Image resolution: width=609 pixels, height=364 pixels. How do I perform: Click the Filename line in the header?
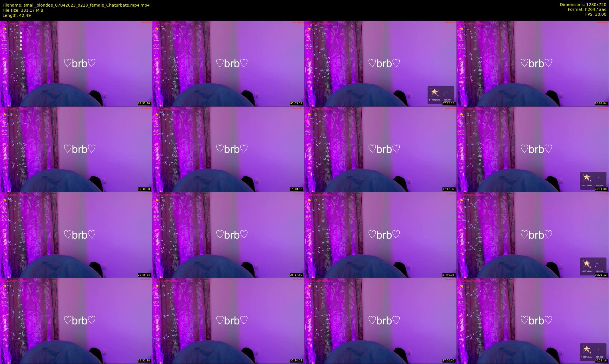(x=76, y=5)
